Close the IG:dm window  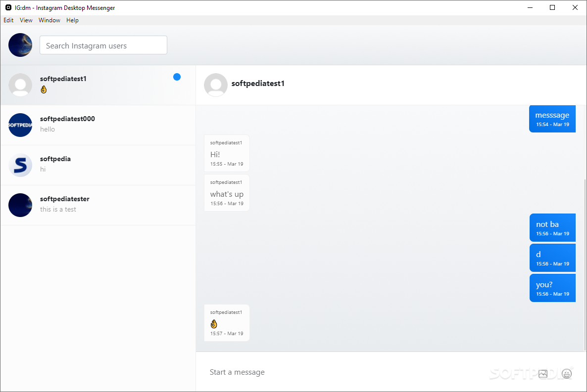pyautogui.click(x=575, y=7)
